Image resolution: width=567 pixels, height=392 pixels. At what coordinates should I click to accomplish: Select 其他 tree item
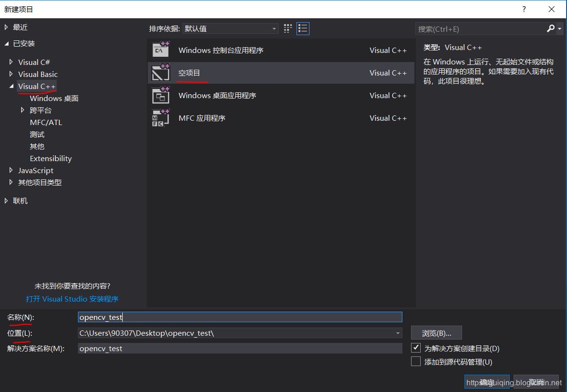point(37,146)
